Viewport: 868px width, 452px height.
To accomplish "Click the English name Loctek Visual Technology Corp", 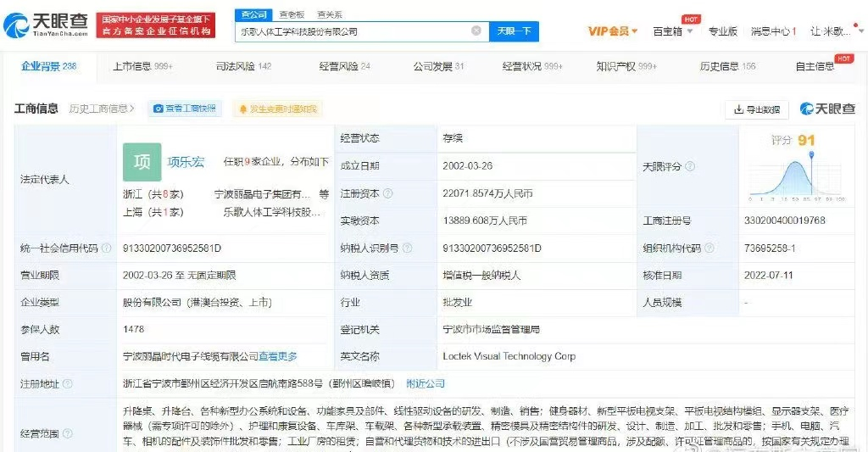I will click(x=509, y=356).
